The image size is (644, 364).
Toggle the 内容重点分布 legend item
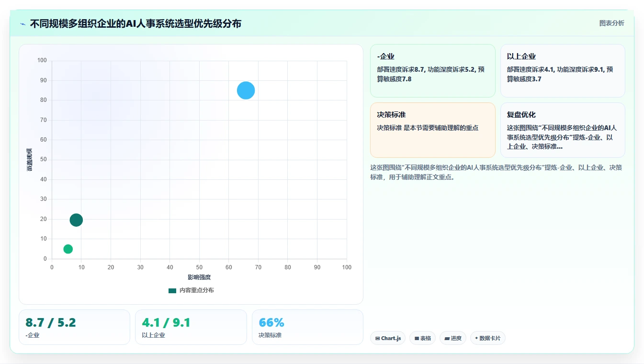coord(191,290)
